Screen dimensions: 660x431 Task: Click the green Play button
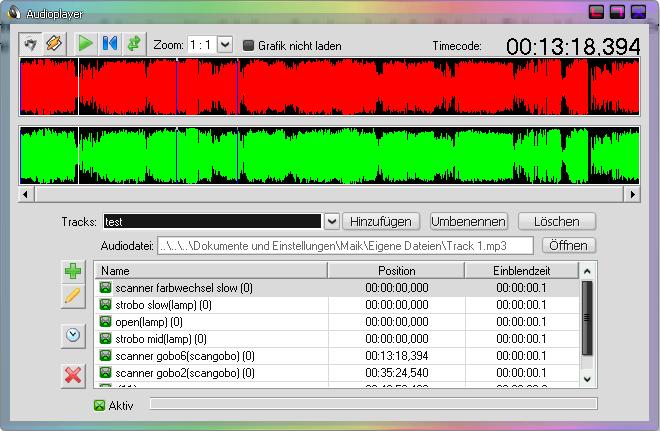85,44
